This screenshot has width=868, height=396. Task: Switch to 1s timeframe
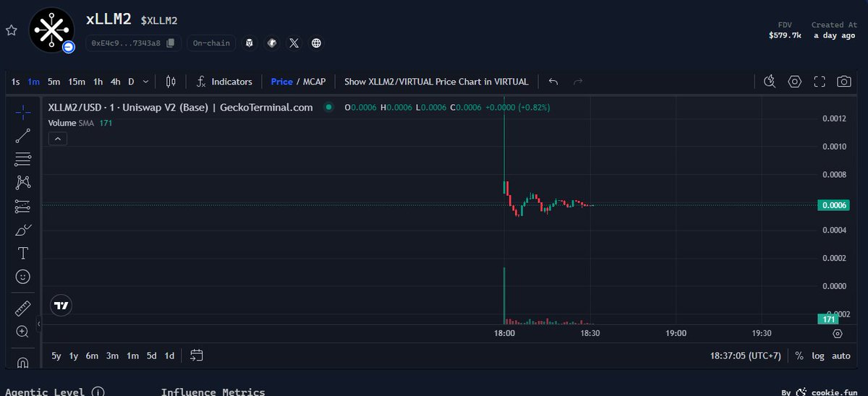click(16, 82)
